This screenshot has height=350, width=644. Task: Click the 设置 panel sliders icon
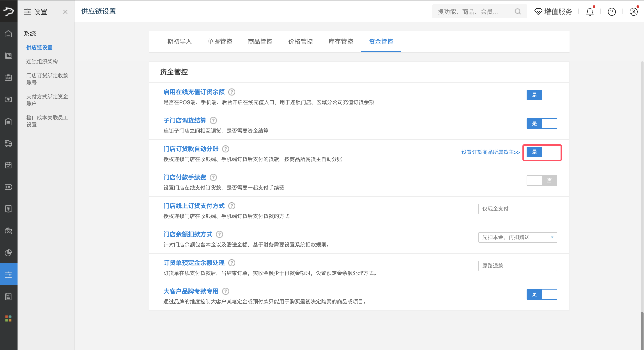coord(27,12)
